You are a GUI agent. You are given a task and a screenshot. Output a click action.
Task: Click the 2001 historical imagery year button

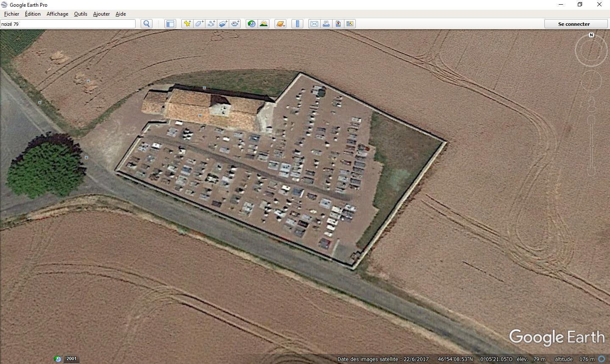[x=71, y=359]
